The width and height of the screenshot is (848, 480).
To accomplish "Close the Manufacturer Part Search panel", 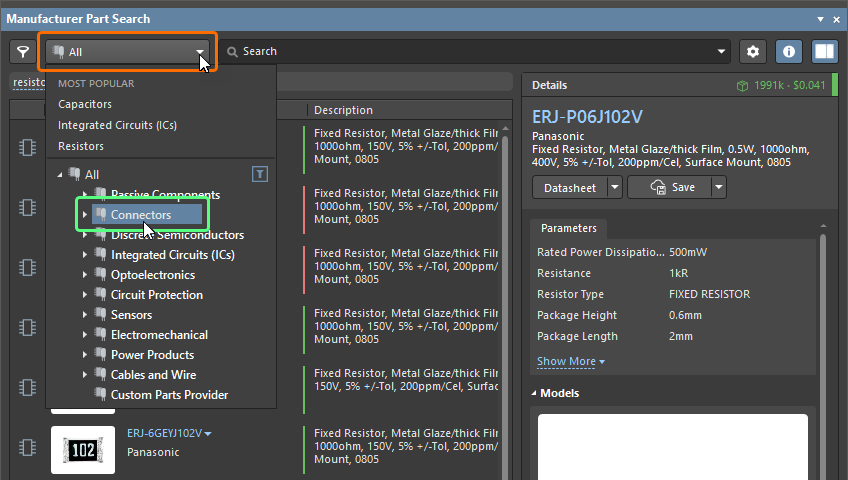I will [836, 19].
